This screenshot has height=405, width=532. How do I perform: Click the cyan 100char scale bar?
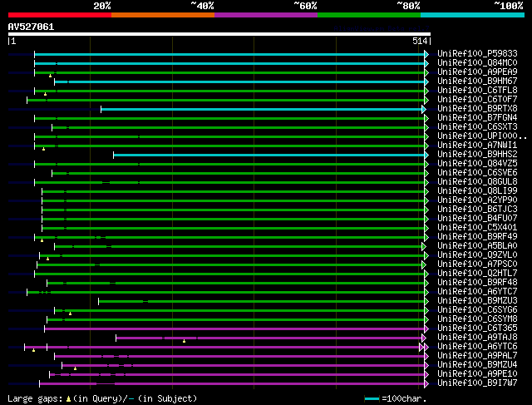(372, 399)
